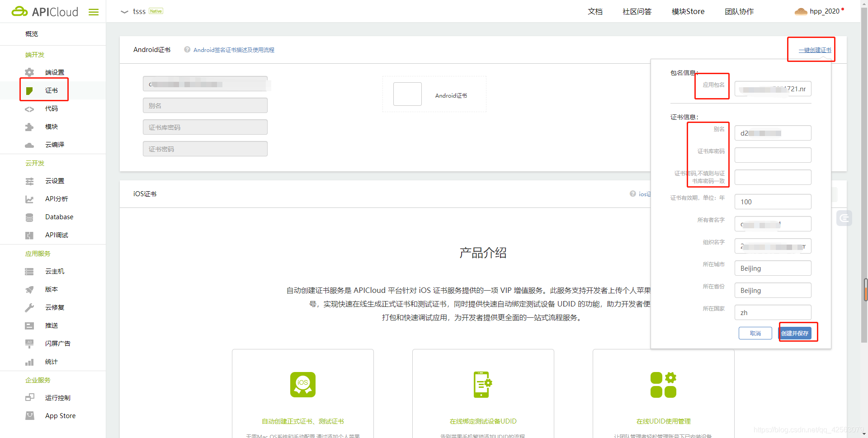Click the 组织名字 input field
The image size is (868, 438).
tap(773, 246)
